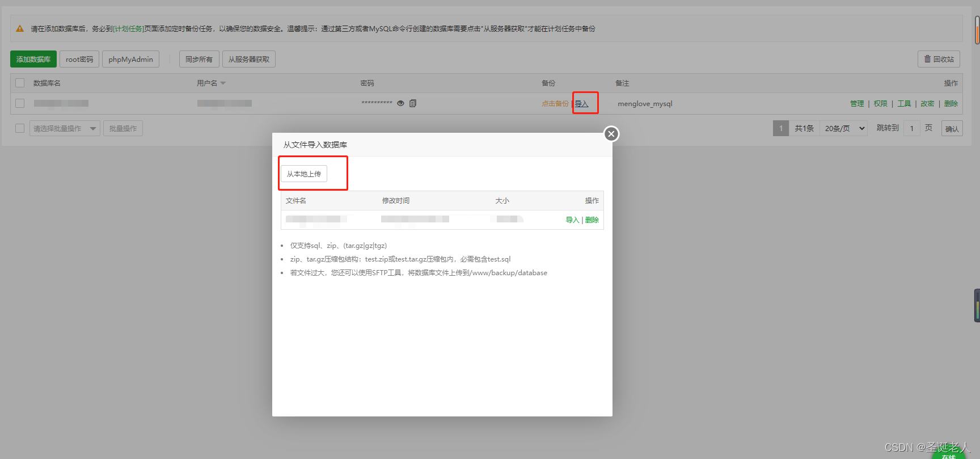Click the 数据库名 column header
This screenshot has width=980, height=459.
click(x=47, y=83)
